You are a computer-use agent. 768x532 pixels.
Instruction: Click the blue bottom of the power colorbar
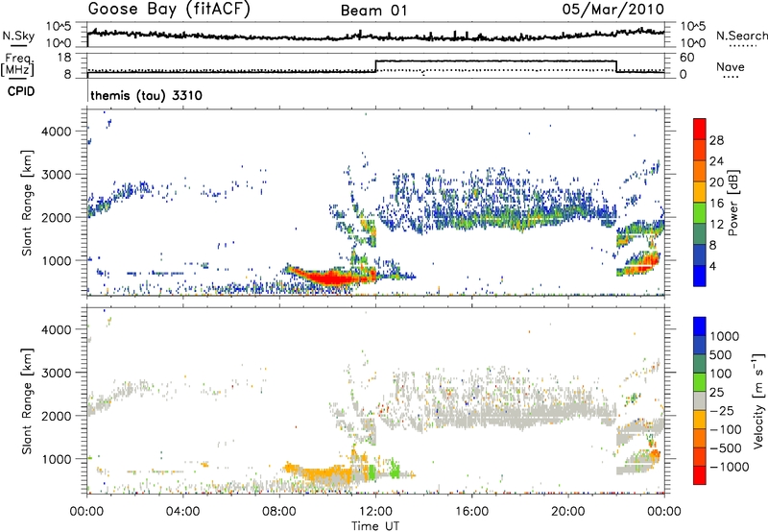tap(700, 276)
